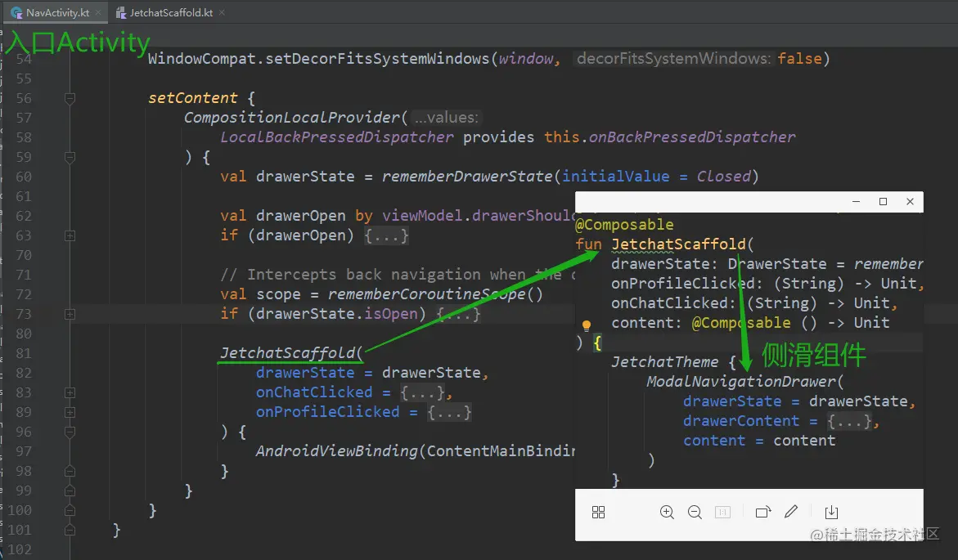
Task: Click 'val drawerOpen' on line 62
Action: (x=283, y=216)
